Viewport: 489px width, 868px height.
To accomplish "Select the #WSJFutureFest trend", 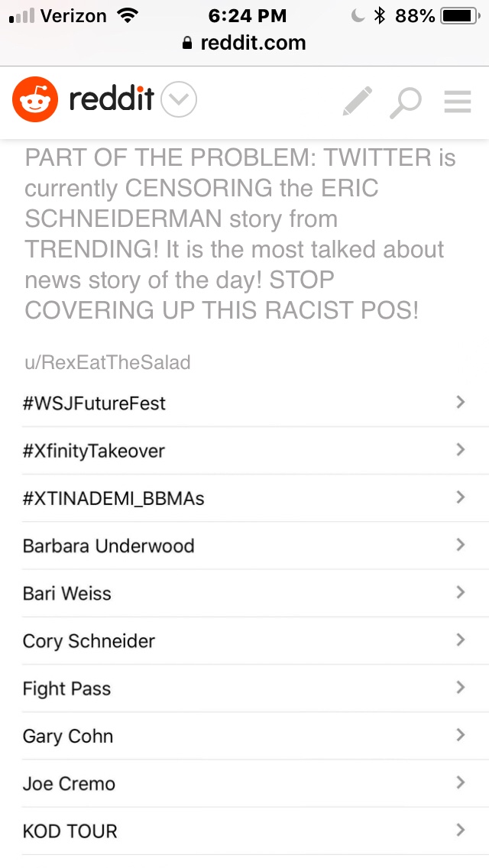I will point(94,403).
